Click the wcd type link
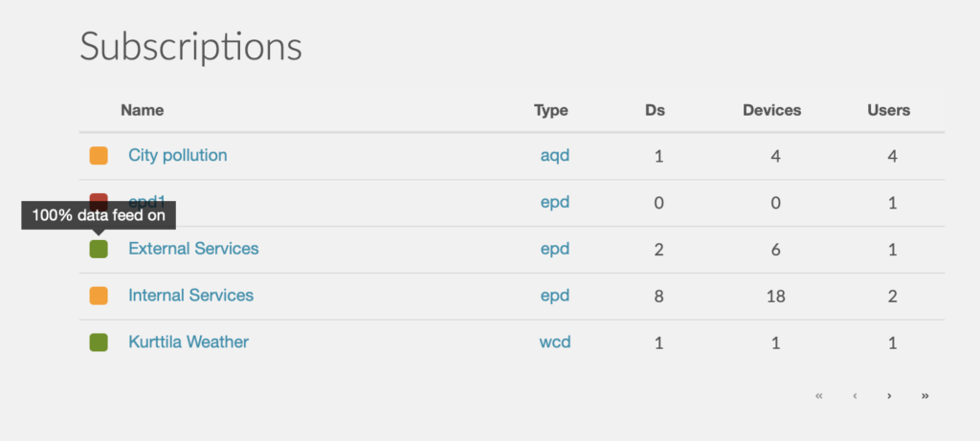The image size is (980, 441). click(x=555, y=342)
